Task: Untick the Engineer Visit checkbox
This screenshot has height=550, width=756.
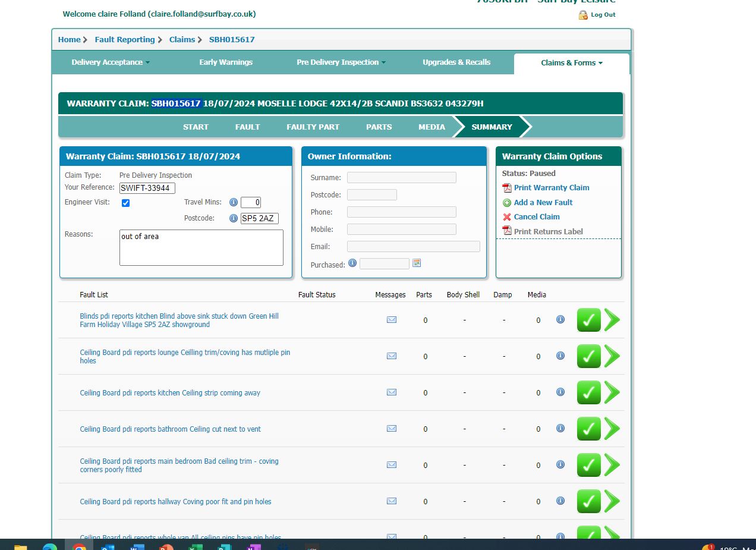Action: point(125,203)
